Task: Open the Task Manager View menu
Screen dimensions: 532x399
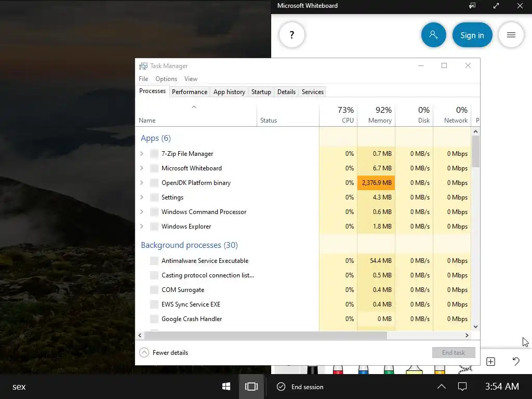Action: (x=191, y=79)
